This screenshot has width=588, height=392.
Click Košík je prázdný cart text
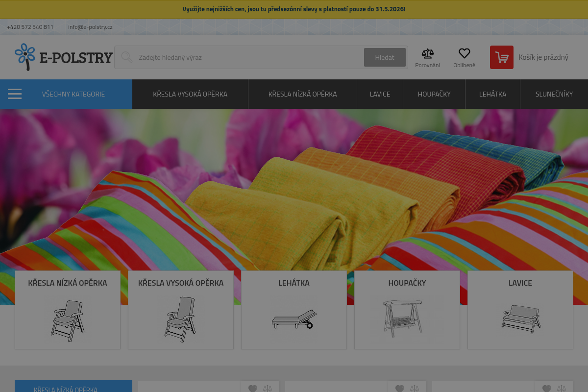543,57
